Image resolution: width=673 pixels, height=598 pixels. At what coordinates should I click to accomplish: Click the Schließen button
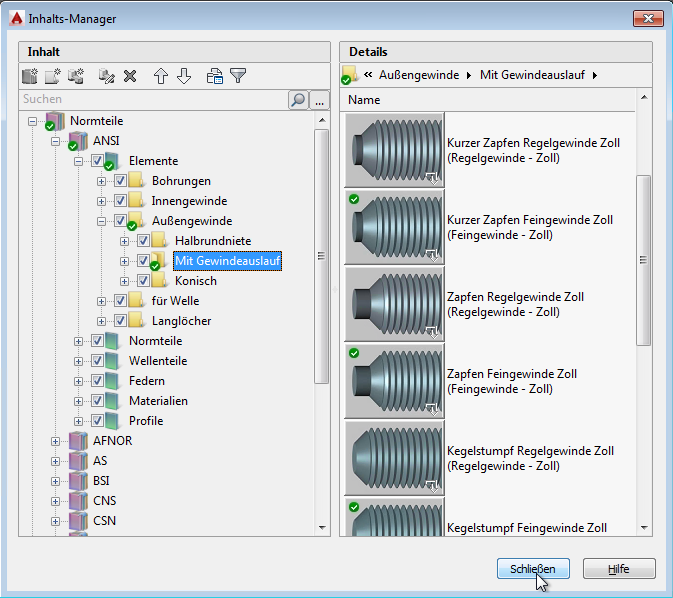(533, 569)
